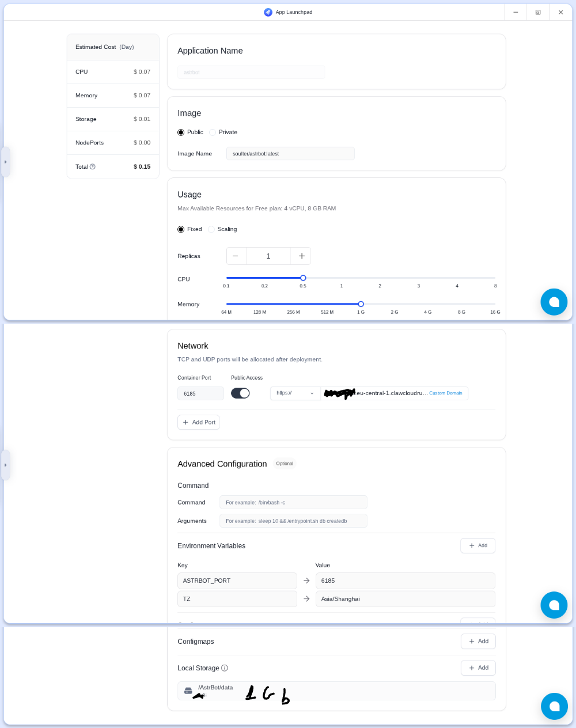Increase replicas with the plus icon

click(x=301, y=256)
